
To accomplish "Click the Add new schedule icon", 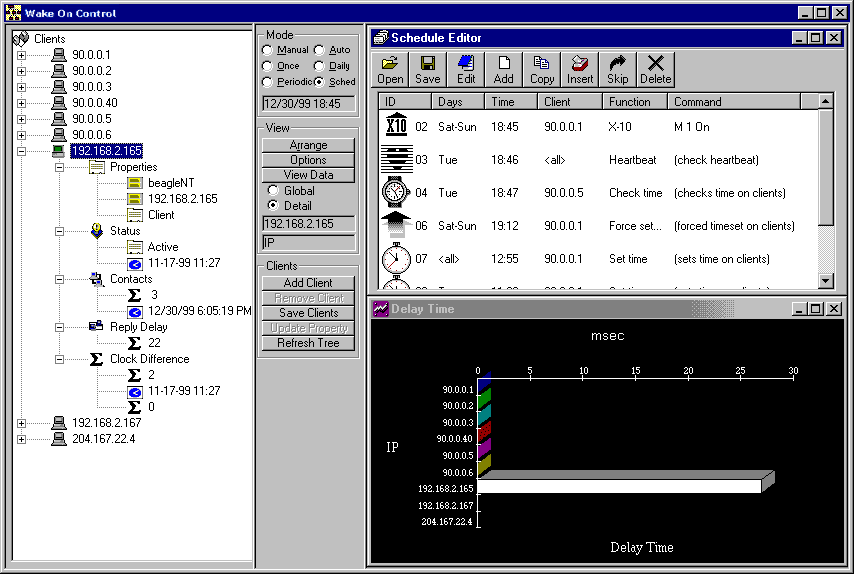I will click(504, 69).
